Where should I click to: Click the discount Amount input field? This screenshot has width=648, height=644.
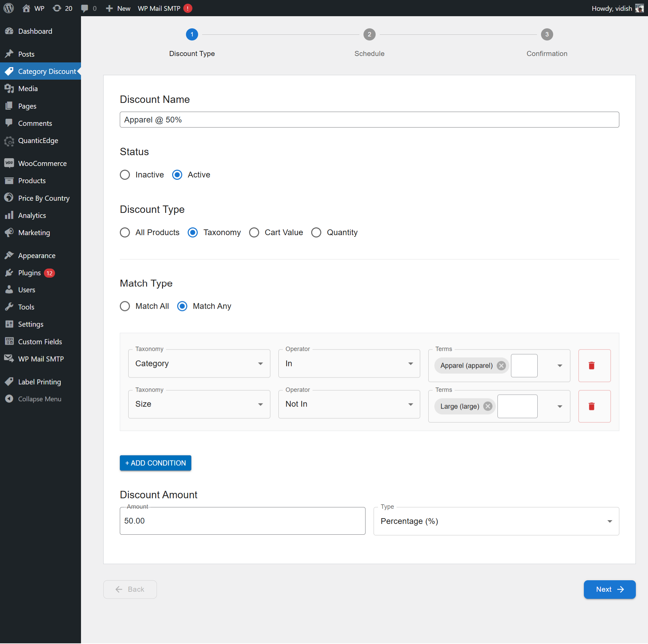coord(242,521)
